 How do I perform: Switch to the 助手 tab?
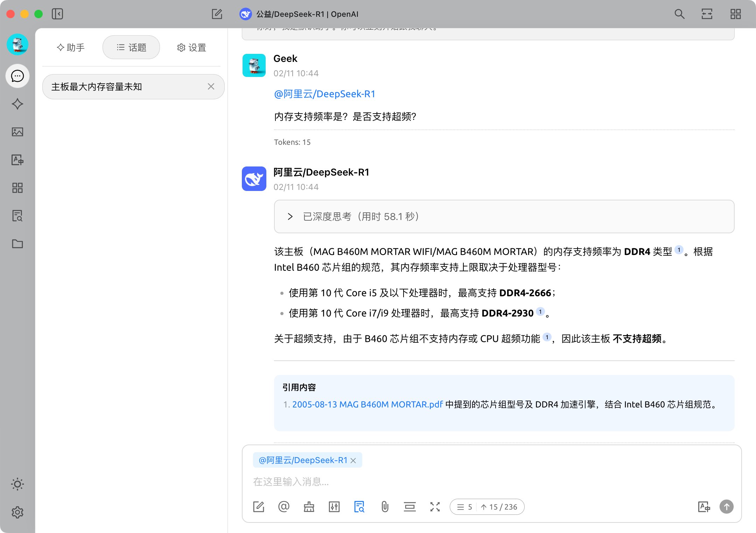click(71, 48)
